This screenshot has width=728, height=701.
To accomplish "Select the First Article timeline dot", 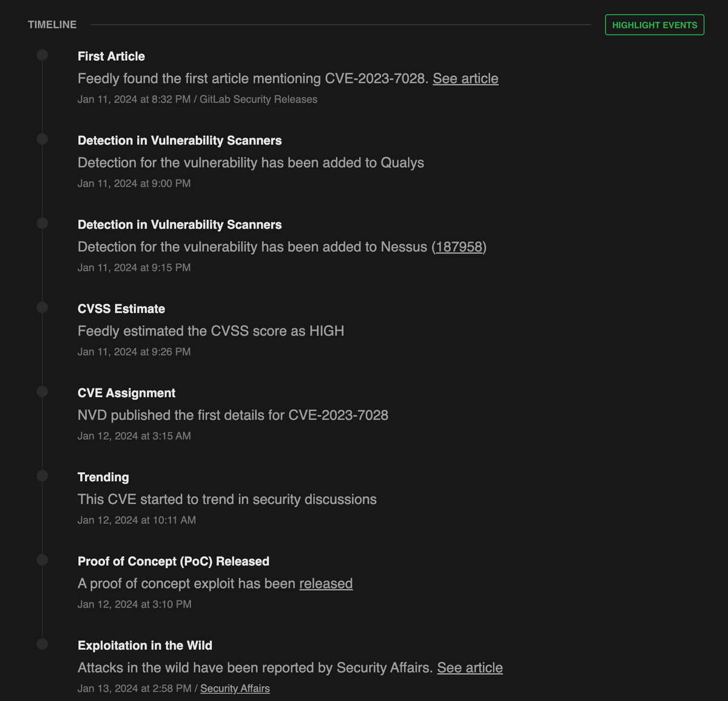I will pos(42,55).
